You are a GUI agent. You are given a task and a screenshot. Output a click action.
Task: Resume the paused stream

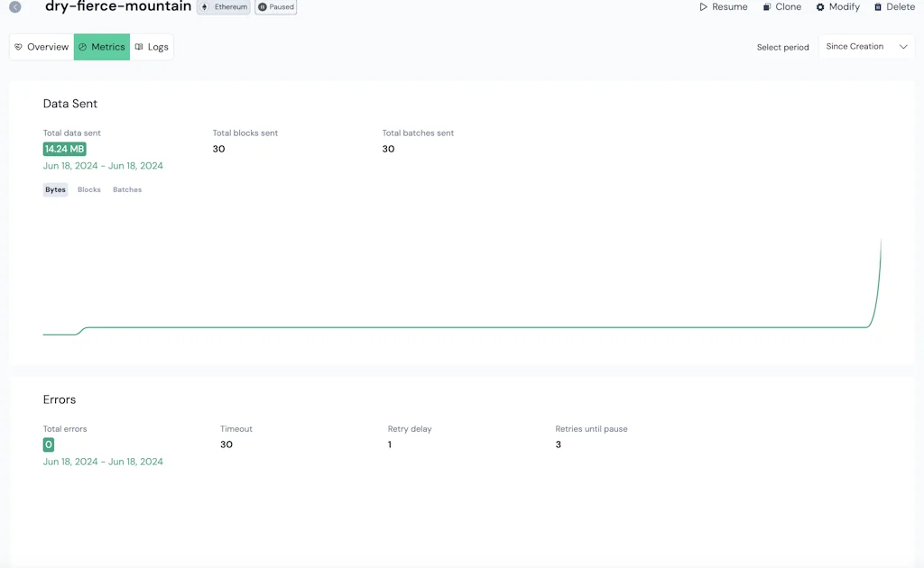(x=723, y=6)
